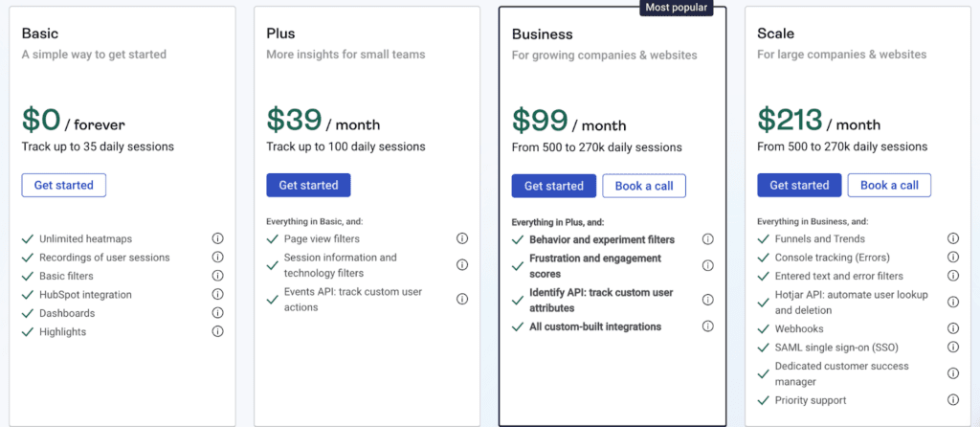Show info for Funnels and Trends
This screenshot has width=980, height=427.
point(953,238)
